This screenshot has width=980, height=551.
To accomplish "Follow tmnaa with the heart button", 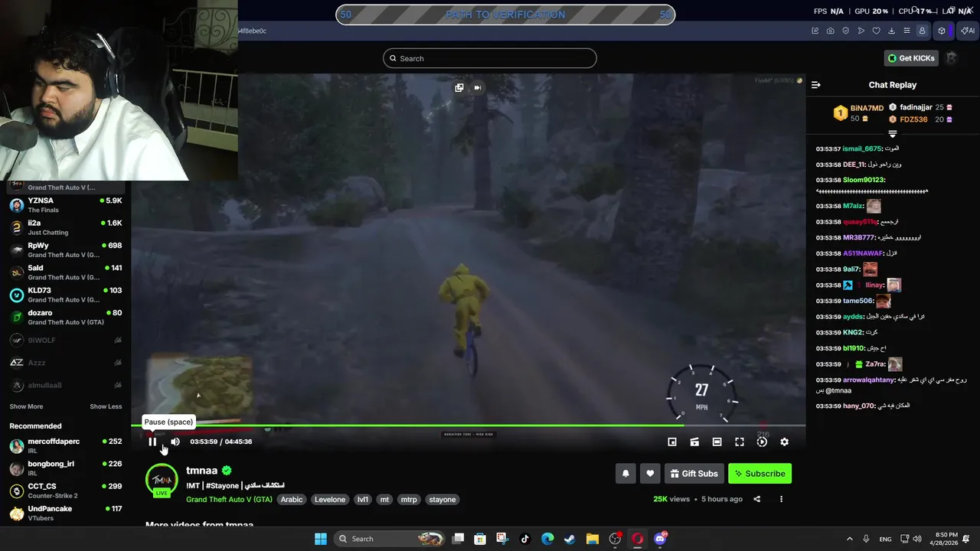I will coord(650,474).
